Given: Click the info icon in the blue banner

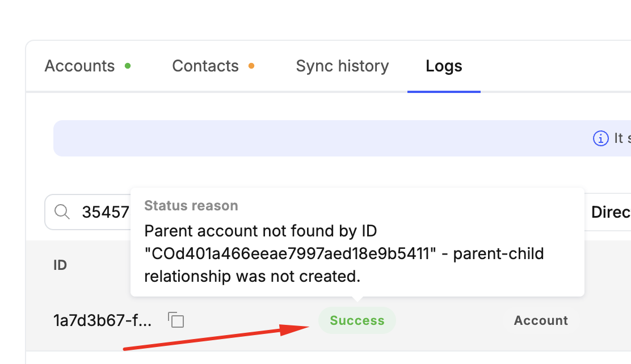Looking at the screenshot, I should coord(600,138).
